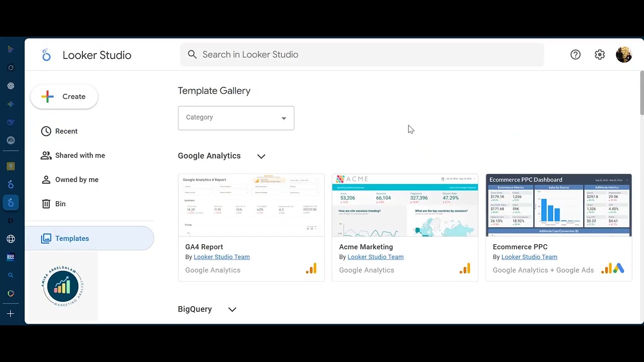Screen dimensions: 644x362
Task: Click the Recent clock icon
Action: point(46,131)
